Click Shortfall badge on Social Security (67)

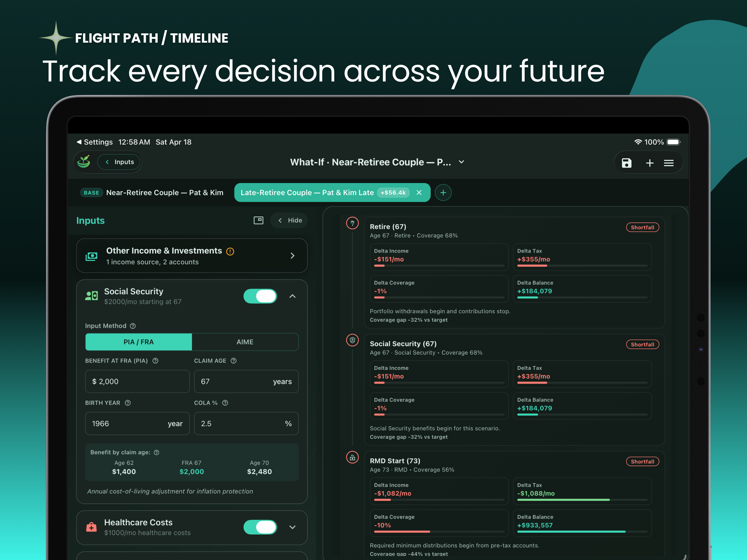pyautogui.click(x=642, y=345)
